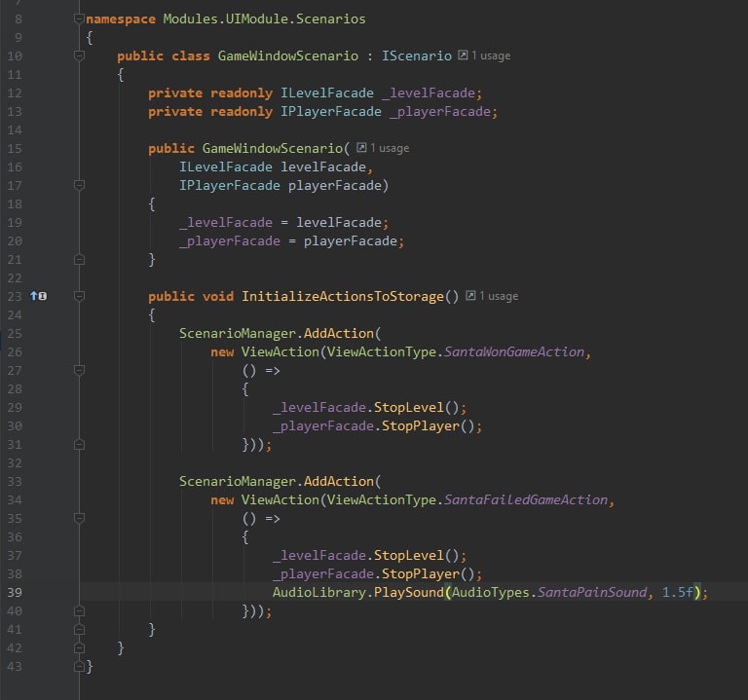
Task: Click AddAction call on line 33
Action: (x=339, y=481)
